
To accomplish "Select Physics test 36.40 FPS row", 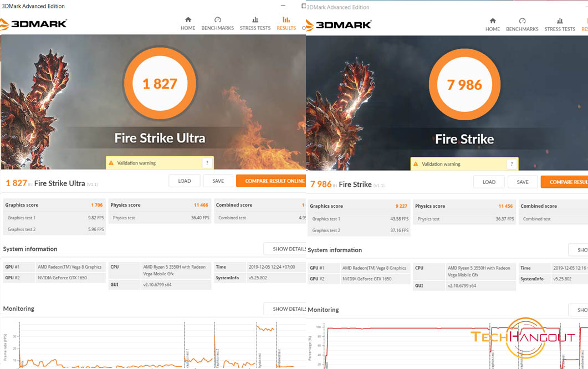I will [x=160, y=218].
